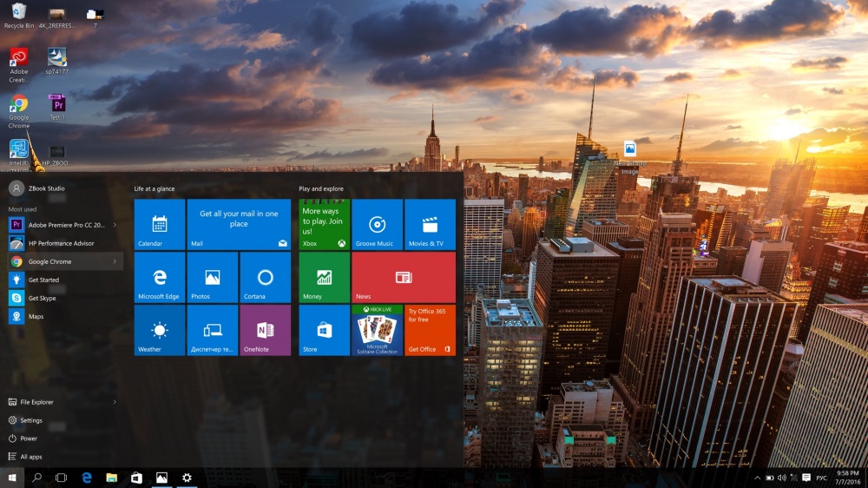Open Get Started from the Start menu

(65, 280)
